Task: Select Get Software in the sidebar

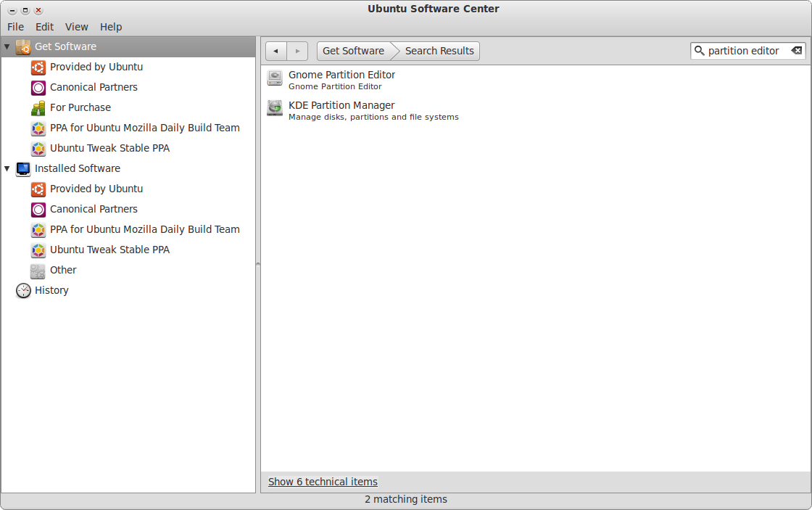Action: pos(128,46)
